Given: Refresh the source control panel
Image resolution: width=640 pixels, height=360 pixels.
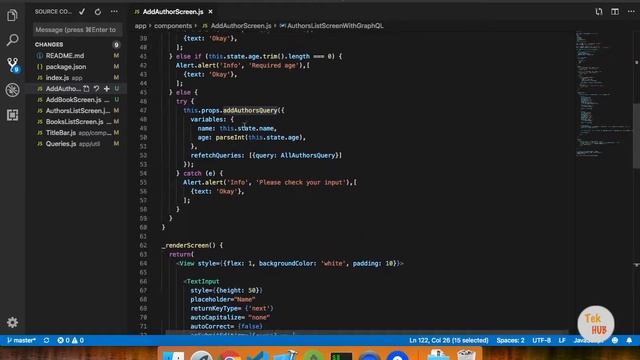Looking at the screenshot, I should (x=98, y=12).
